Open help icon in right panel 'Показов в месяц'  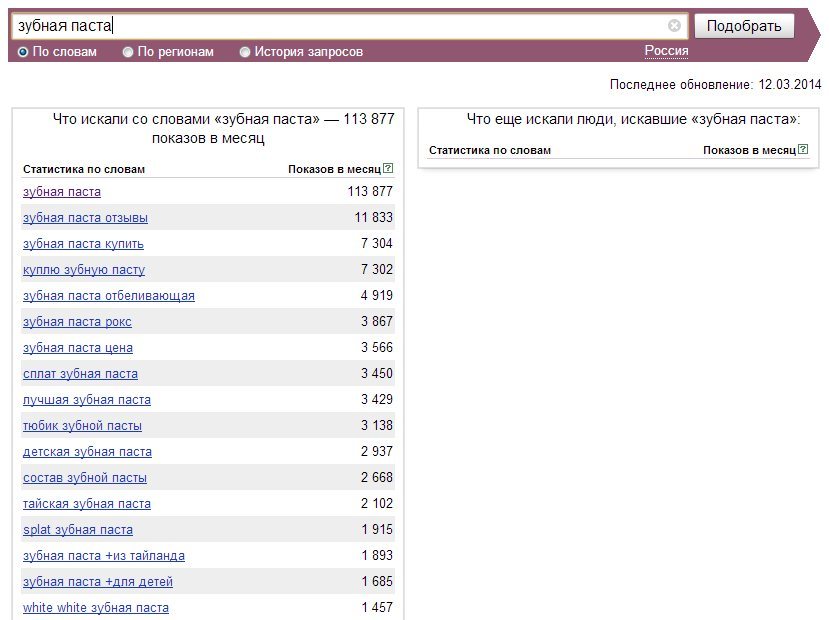[803, 149]
